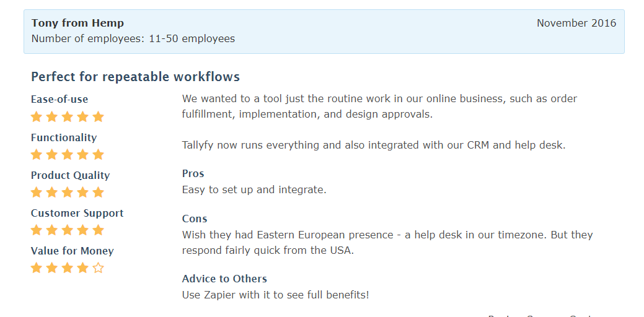Image resolution: width=644 pixels, height=317 pixels.
Task: Click the fifth Customer Support star
Action: point(98,230)
